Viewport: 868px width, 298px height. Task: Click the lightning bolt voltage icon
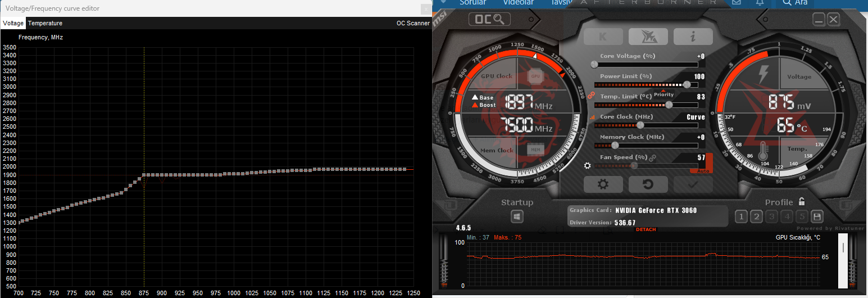point(764,74)
